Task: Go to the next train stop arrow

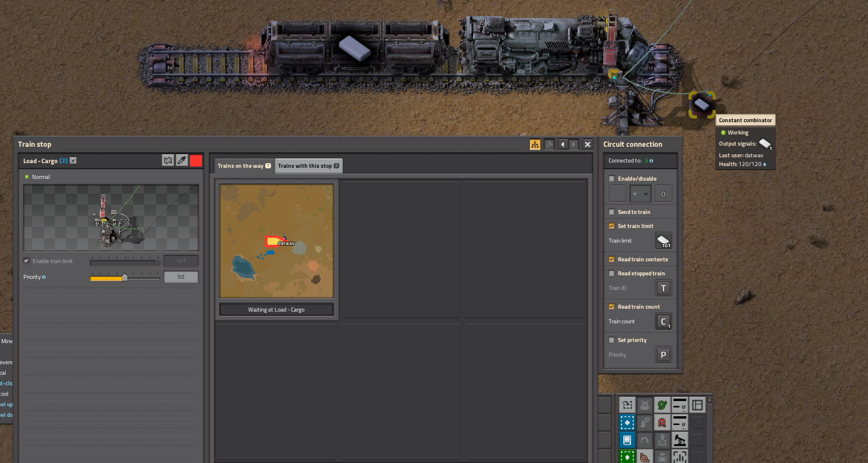Action: (574, 144)
